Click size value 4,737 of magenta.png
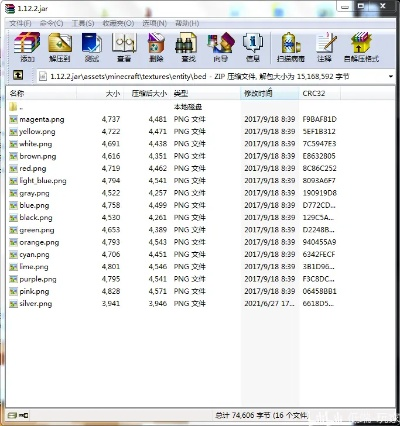Screen dimensions: 400x426 click(111, 119)
